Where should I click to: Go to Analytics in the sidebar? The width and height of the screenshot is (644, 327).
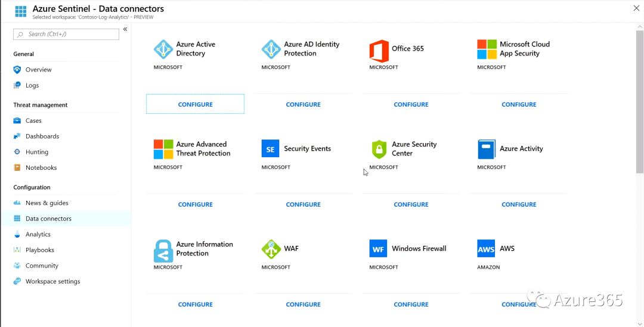[38, 235]
